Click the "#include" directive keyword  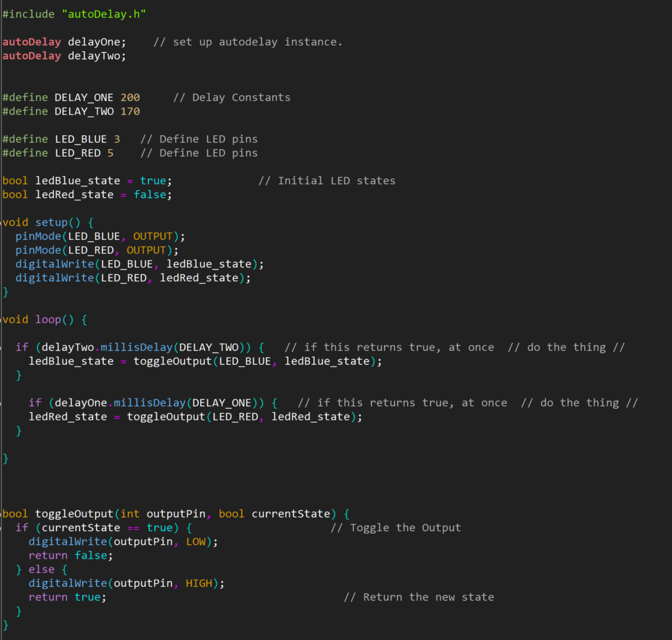(28, 14)
